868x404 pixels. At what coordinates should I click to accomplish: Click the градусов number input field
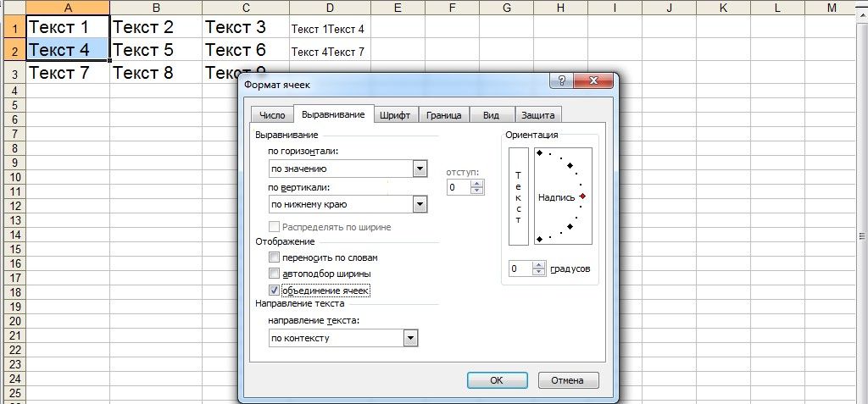tap(519, 268)
